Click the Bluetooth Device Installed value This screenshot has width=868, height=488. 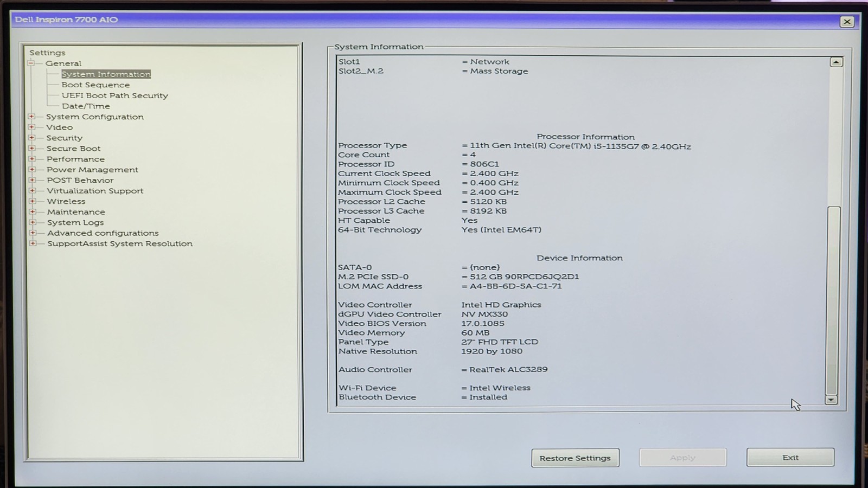point(488,397)
